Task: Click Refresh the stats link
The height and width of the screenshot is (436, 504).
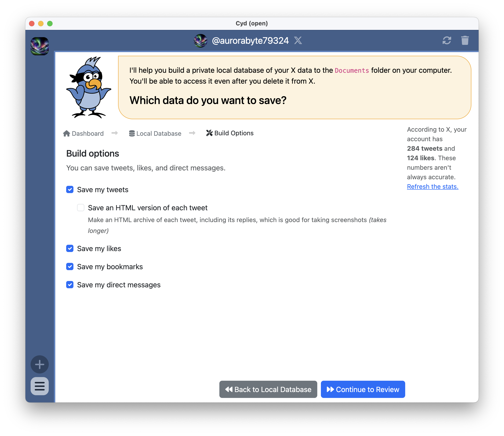Action: [x=432, y=187]
